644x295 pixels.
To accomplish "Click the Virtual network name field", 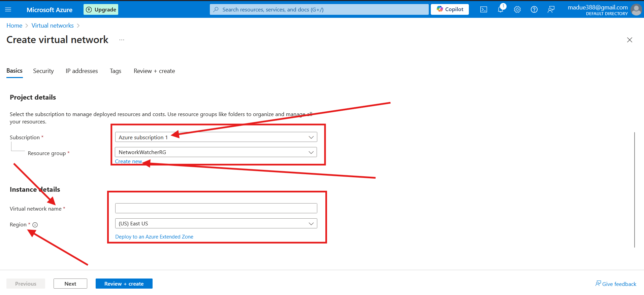I will click(x=216, y=208).
